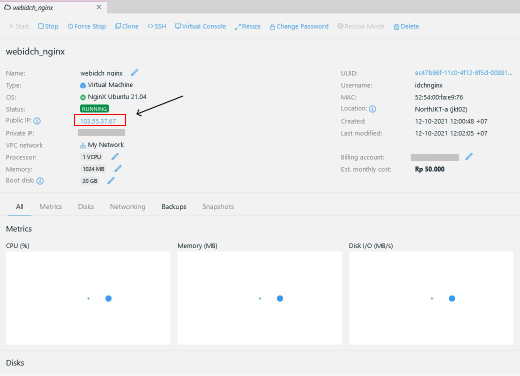Screen dimensions: 520x376
Task: Select the MAC address value
Action: 439,97
